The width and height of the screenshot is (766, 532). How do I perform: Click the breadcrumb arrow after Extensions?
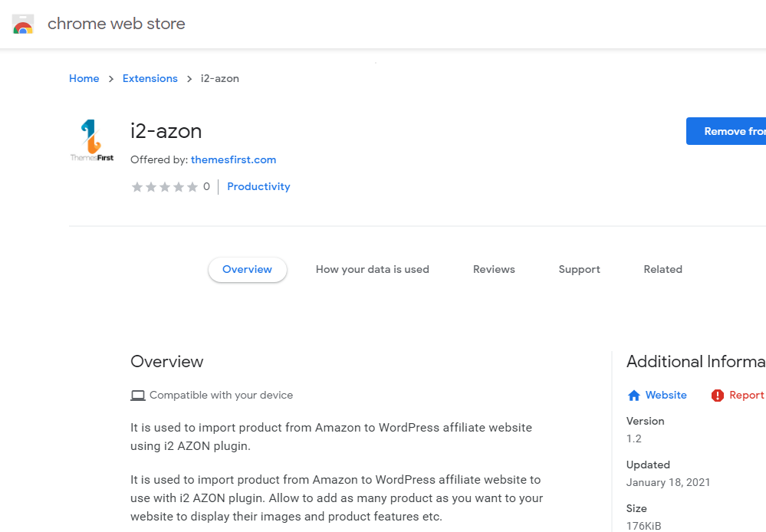point(189,79)
